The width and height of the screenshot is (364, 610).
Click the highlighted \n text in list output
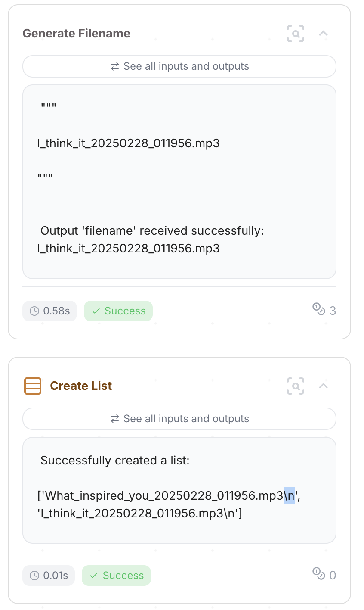[289, 495]
